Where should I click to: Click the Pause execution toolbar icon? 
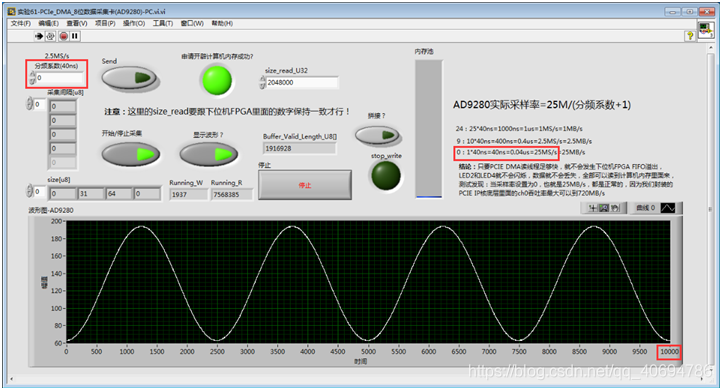[x=75, y=36]
